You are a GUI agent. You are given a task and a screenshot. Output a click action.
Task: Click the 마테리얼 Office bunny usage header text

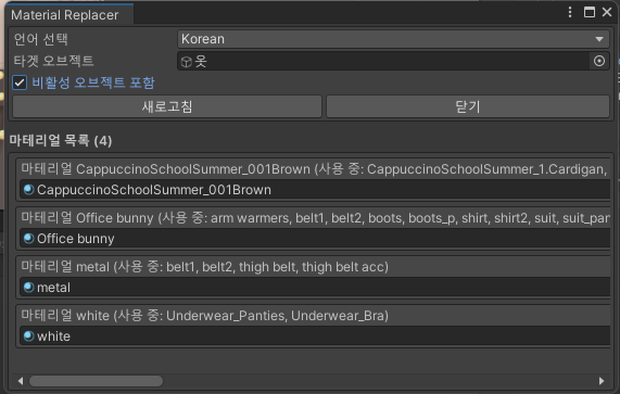coord(315,218)
